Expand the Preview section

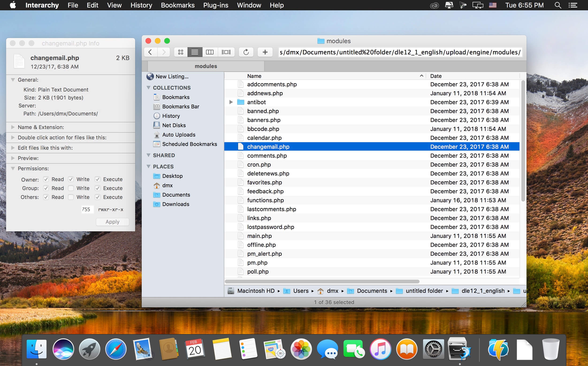click(x=13, y=158)
